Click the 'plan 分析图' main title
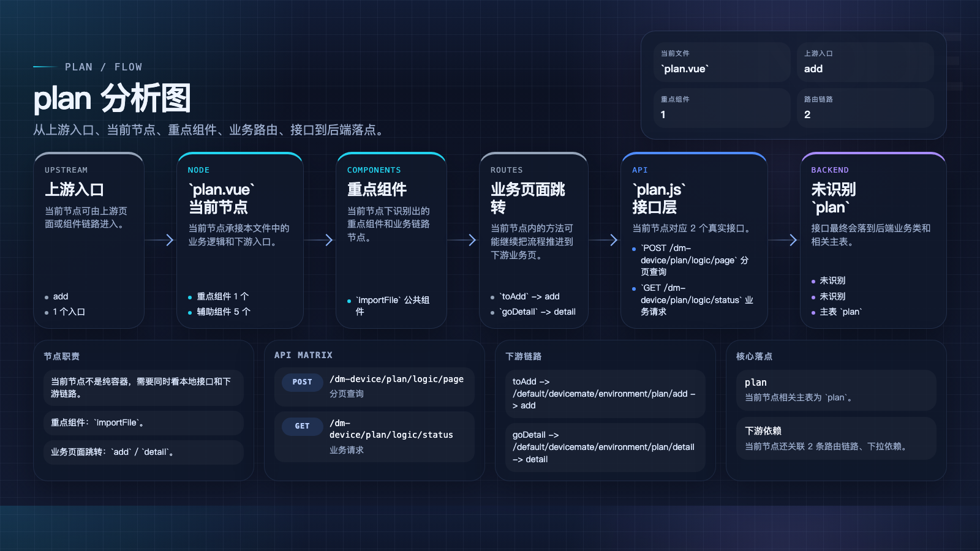 pyautogui.click(x=112, y=99)
